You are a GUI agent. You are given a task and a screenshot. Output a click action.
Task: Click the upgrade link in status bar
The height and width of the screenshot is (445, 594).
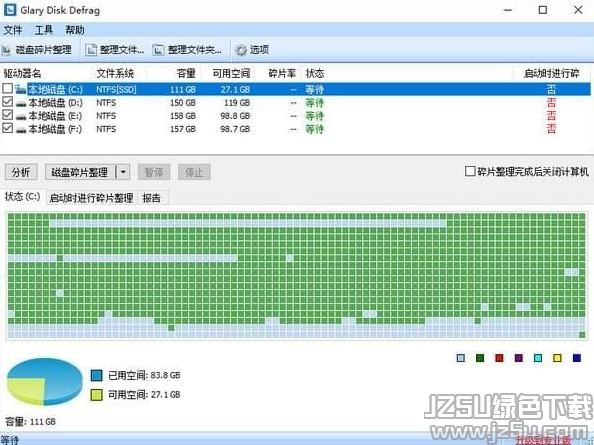point(544,440)
